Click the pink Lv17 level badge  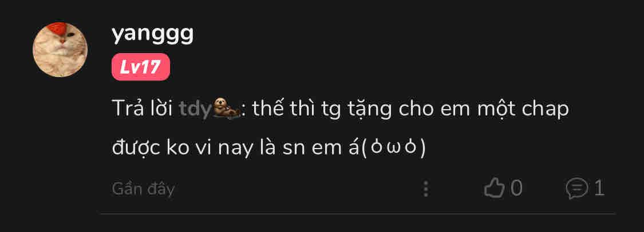(x=140, y=66)
